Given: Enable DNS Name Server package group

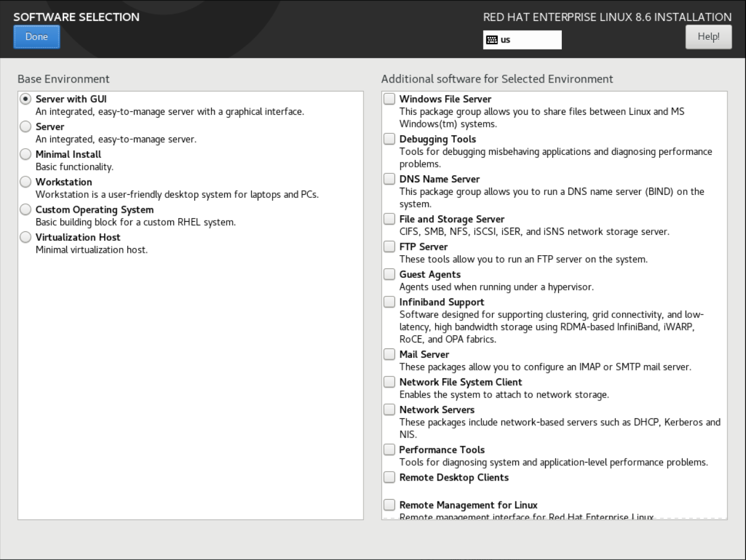Looking at the screenshot, I should tap(389, 179).
